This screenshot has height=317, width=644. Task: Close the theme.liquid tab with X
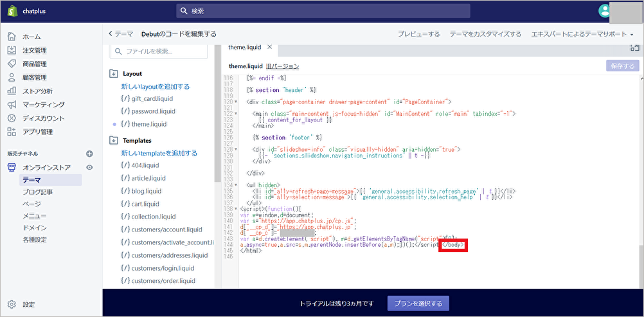coord(269,47)
